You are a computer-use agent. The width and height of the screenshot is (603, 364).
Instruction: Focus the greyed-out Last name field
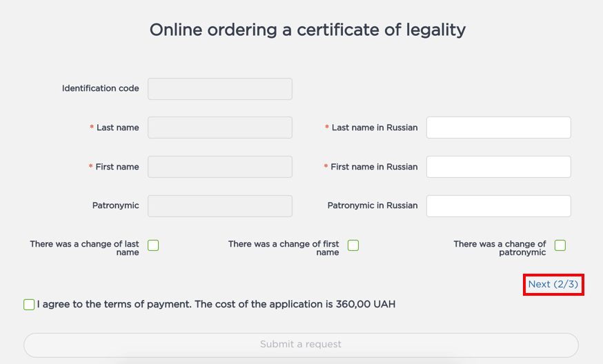click(x=219, y=128)
